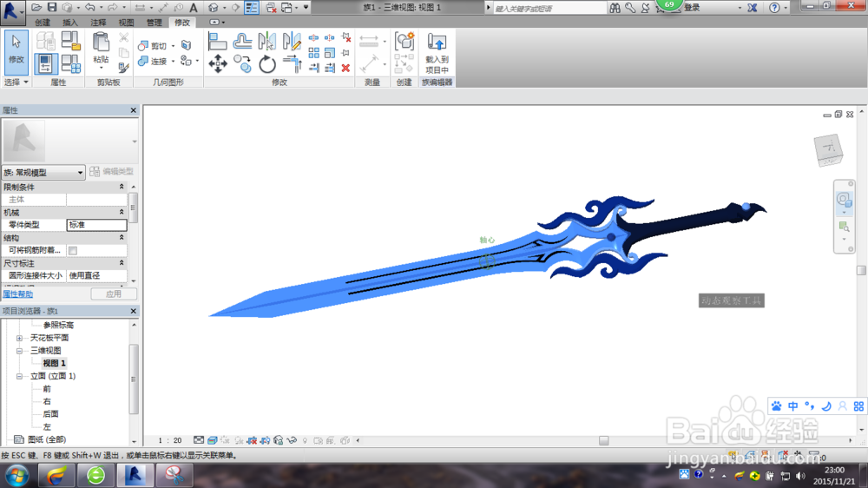Select Mirror - Draw Axis tool
The width and height of the screenshot is (868, 488).
[292, 42]
